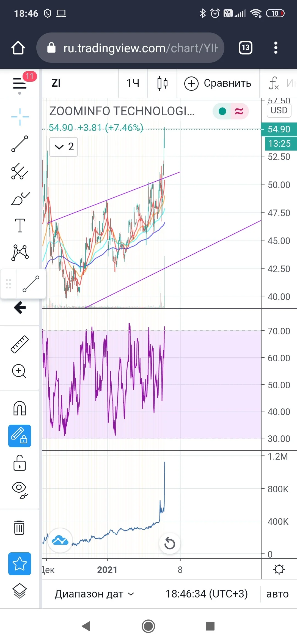Open the hamburger menu with notification badge
The image size is (297, 644).
[20, 83]
